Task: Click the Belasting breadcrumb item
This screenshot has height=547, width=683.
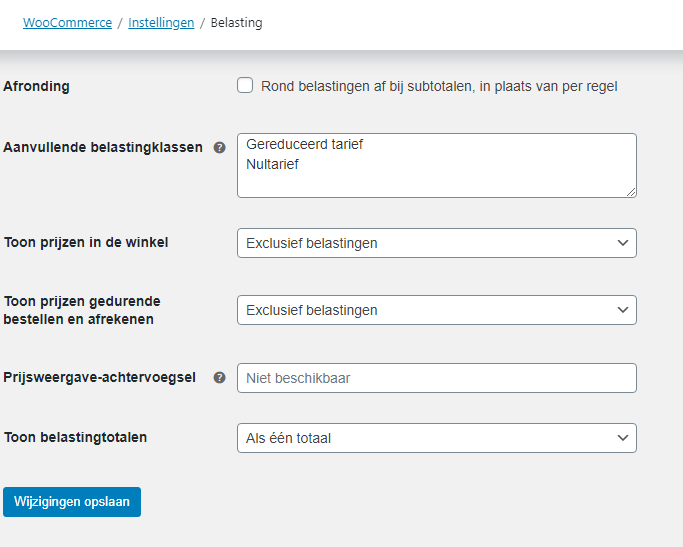Action: pyautogui.click(x=237, y=23)
